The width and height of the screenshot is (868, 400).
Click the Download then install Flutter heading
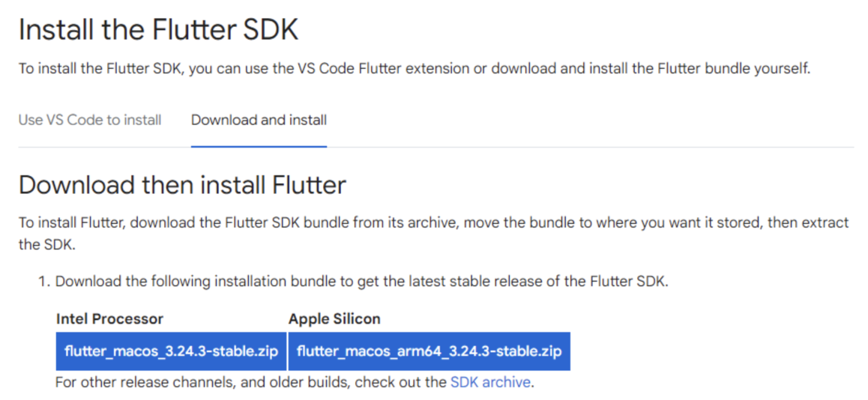(x=182, y=185)
